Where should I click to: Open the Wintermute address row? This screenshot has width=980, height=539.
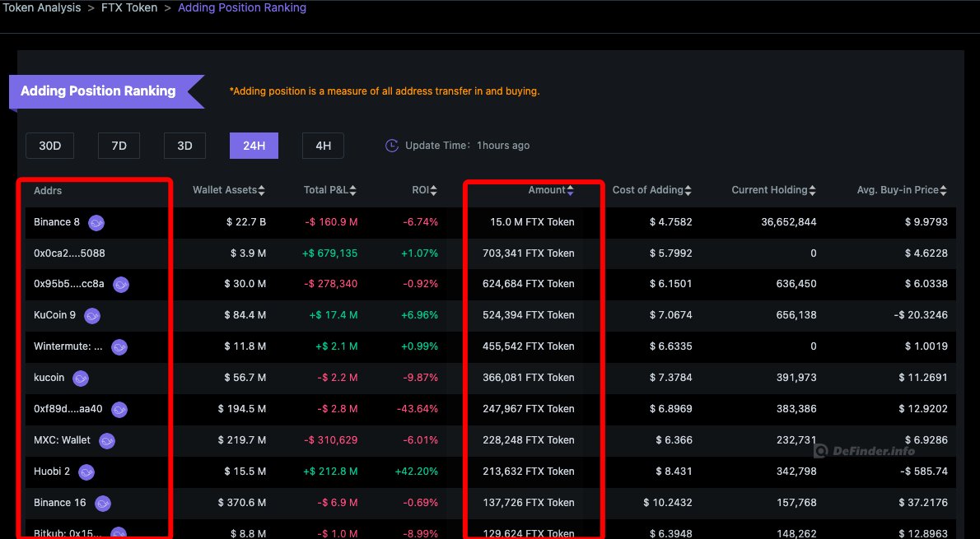coord(68,346)
